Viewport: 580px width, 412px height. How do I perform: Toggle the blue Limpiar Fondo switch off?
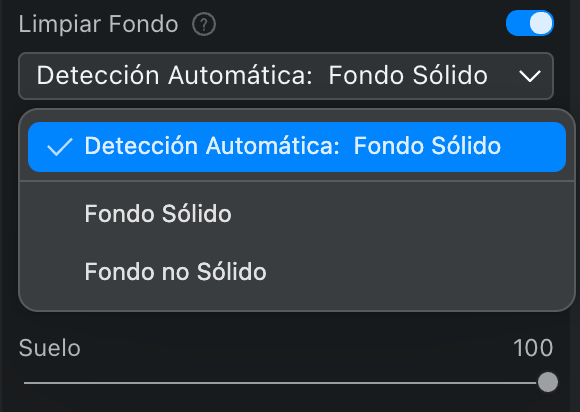click(x=530, y=23)
